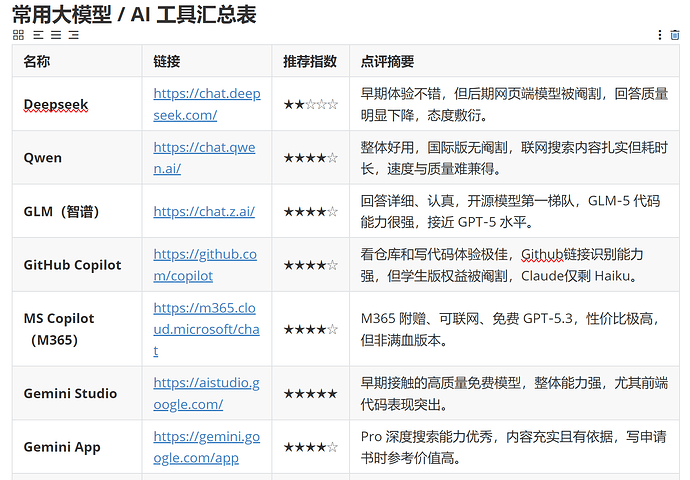Select the GitHub Copilot name cell

(77, 265)
